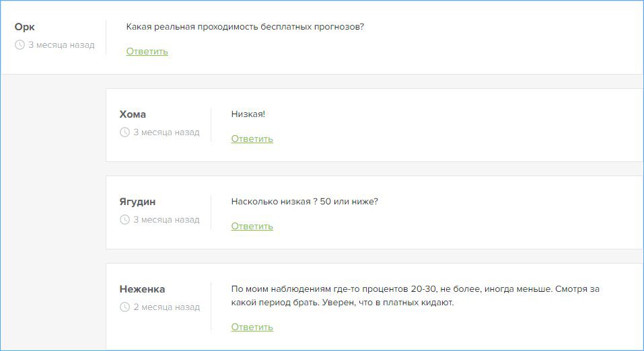This screenshot has height=351, width=644.
Task: Click the author name Хома
Action: pos(133,114)
